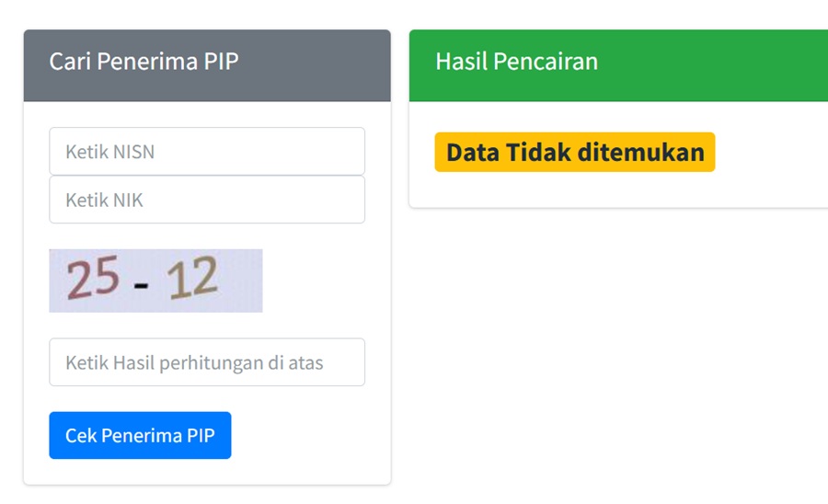Click the yellow 'Data Tidak ditemukan' badge
The height and width of the screenshot is (504, 828).
tap(574, 152)
